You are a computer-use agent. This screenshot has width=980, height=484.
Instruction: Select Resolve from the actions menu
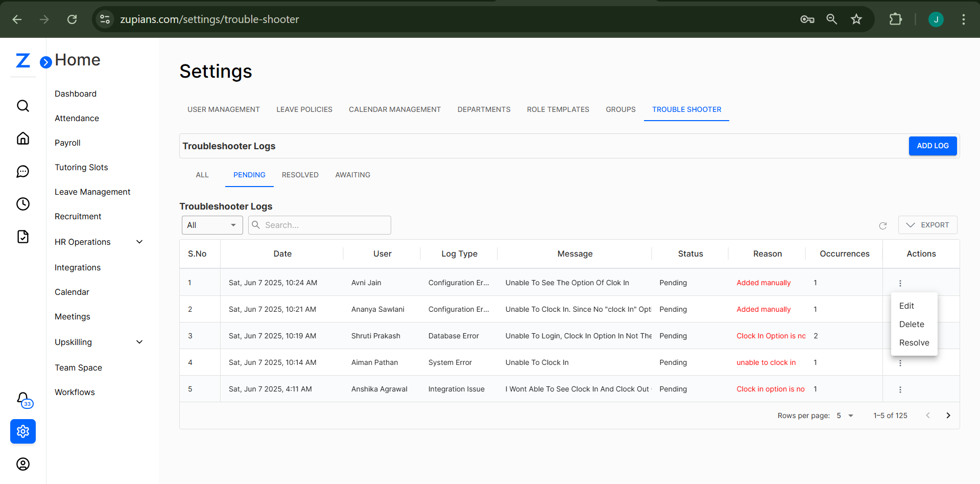coord(914,342)
